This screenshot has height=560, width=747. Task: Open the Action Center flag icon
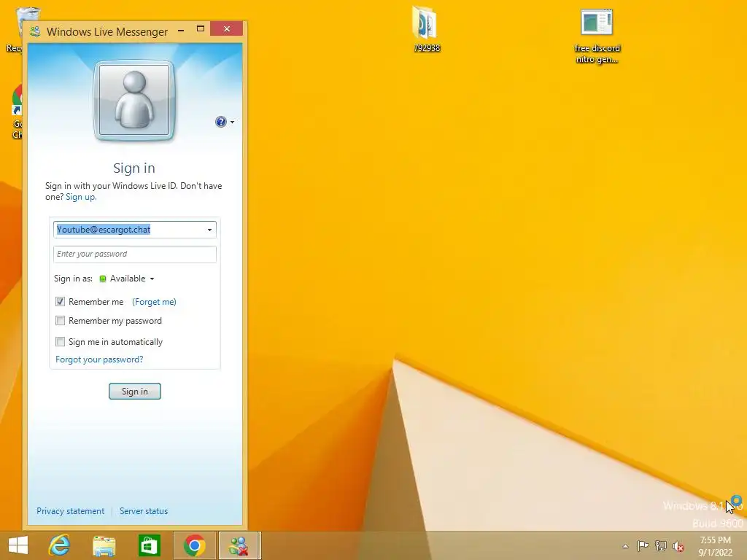(x=643, y=545)
